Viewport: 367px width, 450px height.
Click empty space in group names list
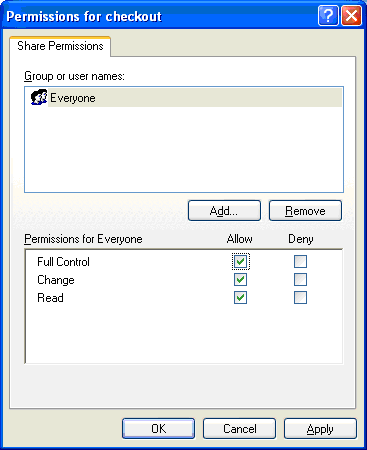tap(184, 150)
